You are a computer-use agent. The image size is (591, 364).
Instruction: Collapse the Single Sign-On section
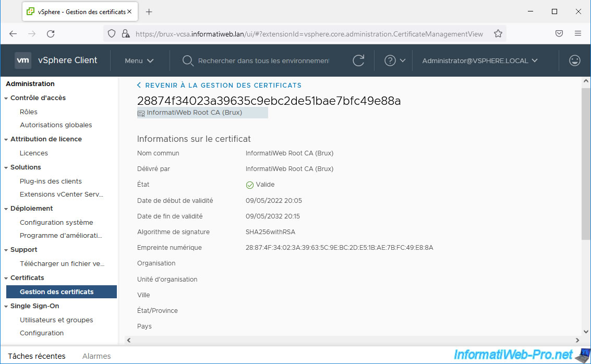[x=6, y=306]
